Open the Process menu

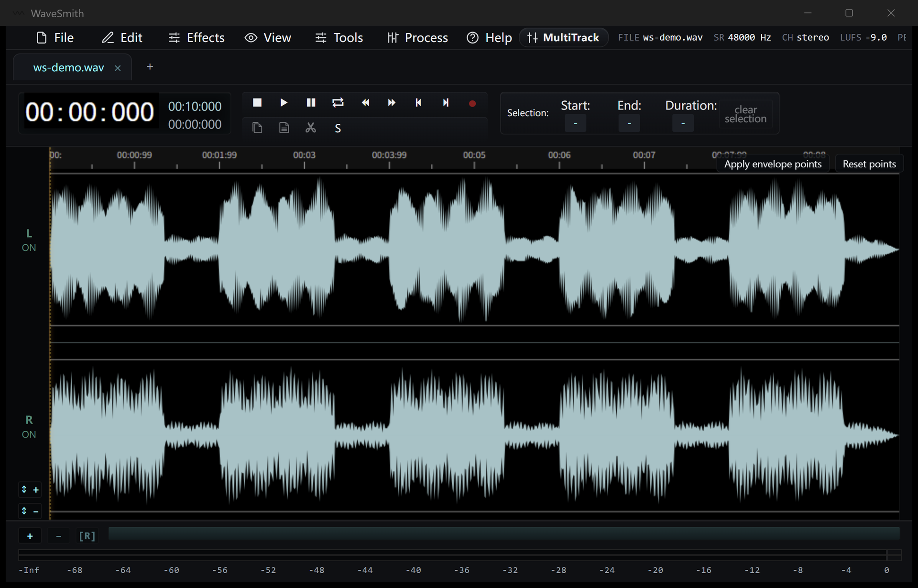click(417, 38)
